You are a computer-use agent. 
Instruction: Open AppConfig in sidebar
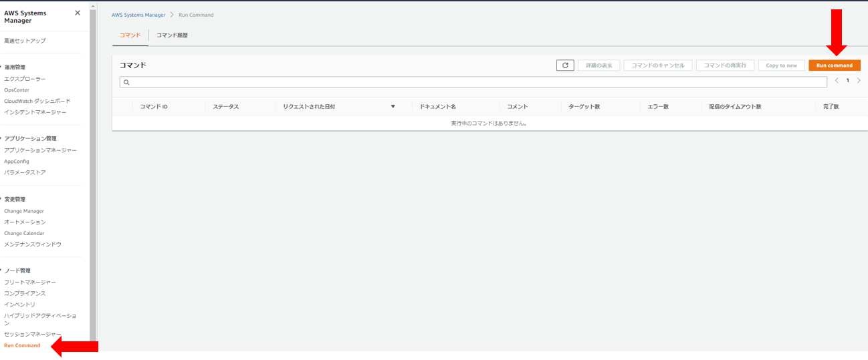click(x=17, y=162)
